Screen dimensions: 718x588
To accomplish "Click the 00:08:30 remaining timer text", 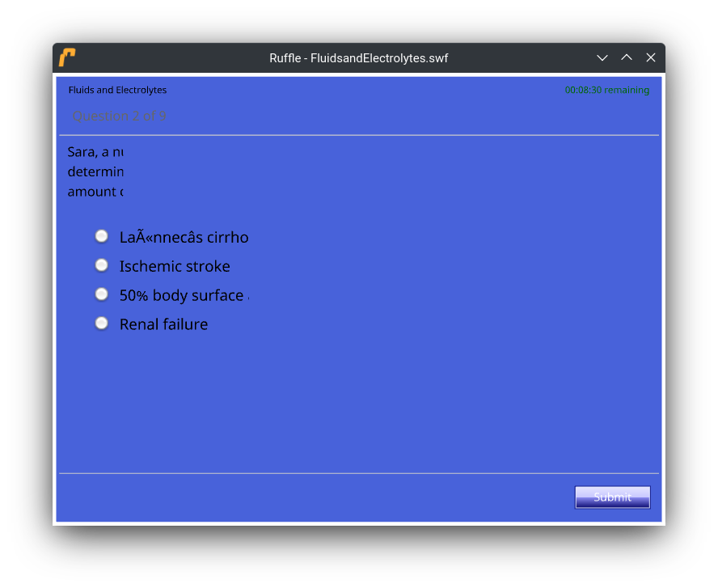I will (x=606, y=90).
